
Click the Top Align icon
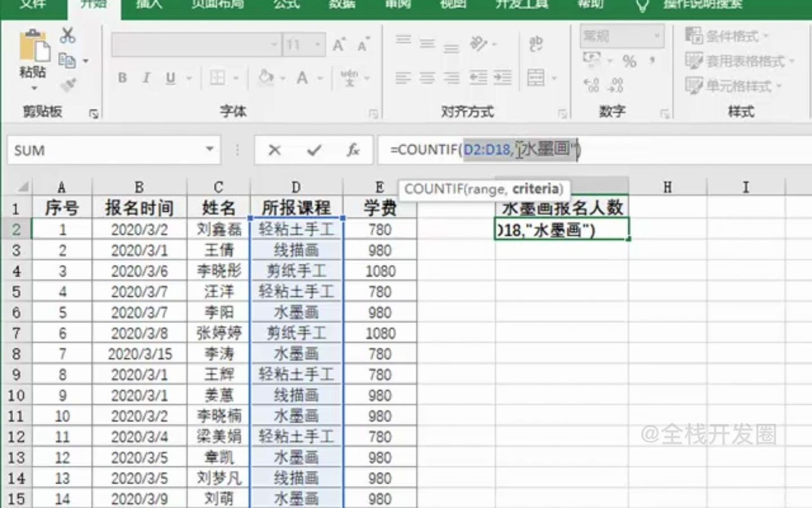click(x=403, y=41)
